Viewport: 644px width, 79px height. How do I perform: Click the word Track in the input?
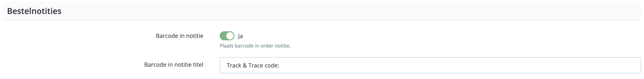click(234, 65)
